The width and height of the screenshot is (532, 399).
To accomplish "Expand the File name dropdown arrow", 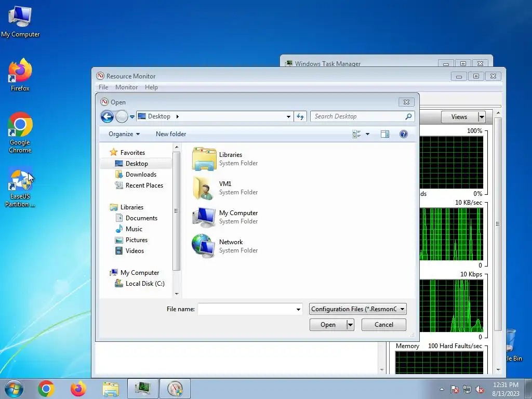I will tap(298, 309).
